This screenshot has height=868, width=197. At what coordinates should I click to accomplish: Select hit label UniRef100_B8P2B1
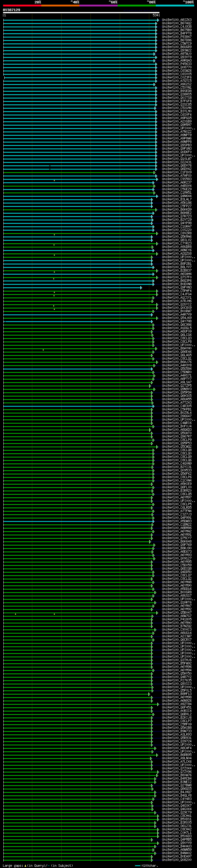pyautogui.click(x=177, y=264)
